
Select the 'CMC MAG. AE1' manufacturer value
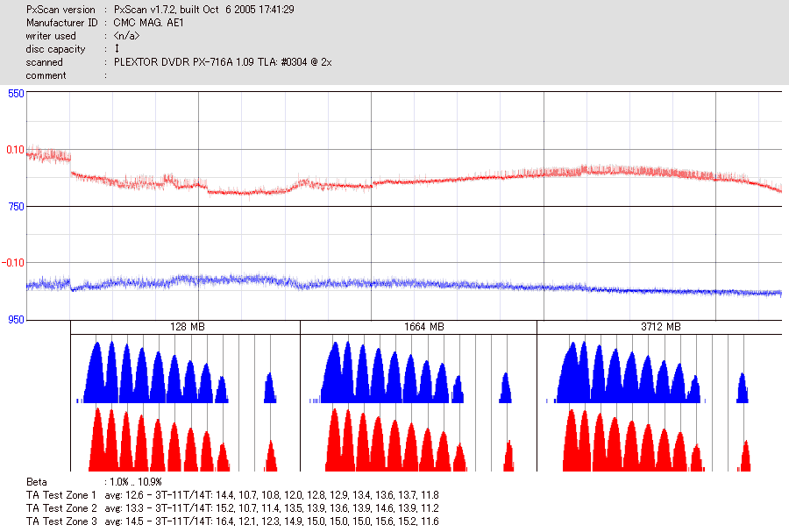click(148, 23)
